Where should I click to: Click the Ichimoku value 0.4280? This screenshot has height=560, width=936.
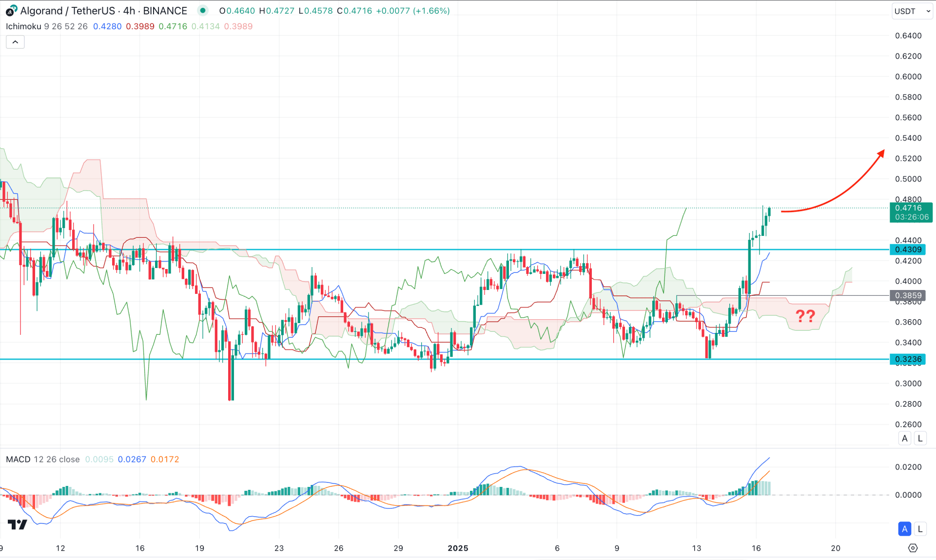coord(107,26)
